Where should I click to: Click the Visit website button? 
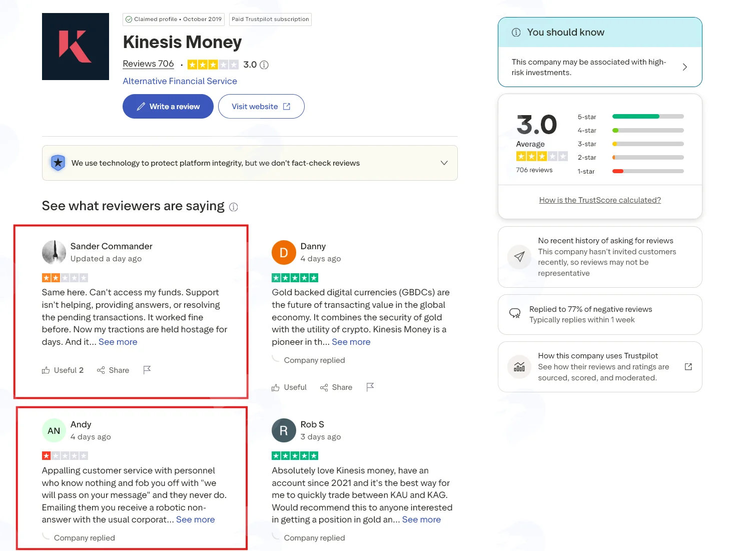[261, 107]
